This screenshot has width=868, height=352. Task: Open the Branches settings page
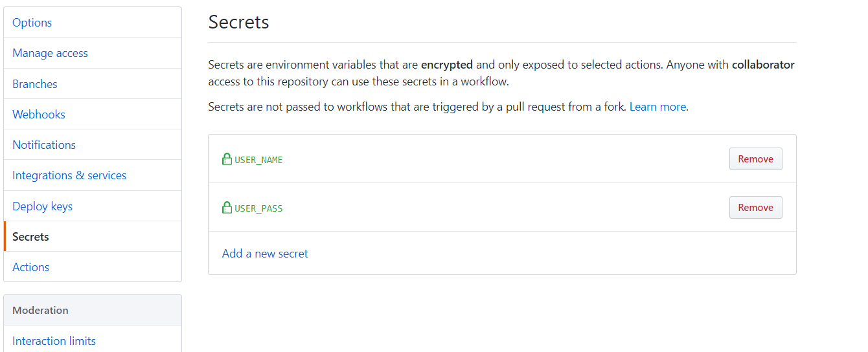click(x=35, y=84)
